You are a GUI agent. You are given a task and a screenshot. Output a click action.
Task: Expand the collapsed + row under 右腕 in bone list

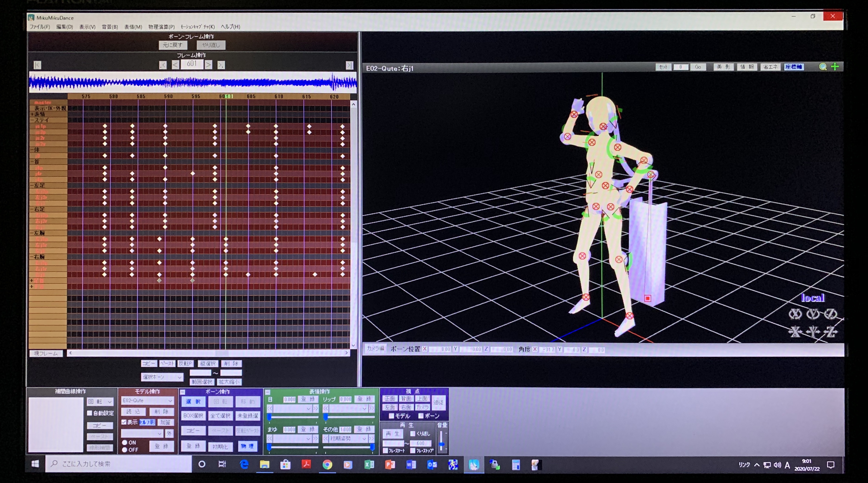point(32,280)
